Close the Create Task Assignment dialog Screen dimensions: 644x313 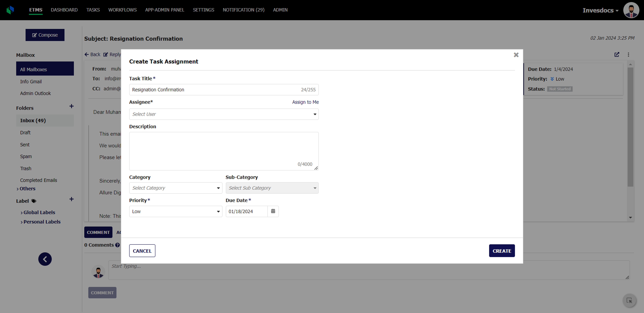point(516,55)
